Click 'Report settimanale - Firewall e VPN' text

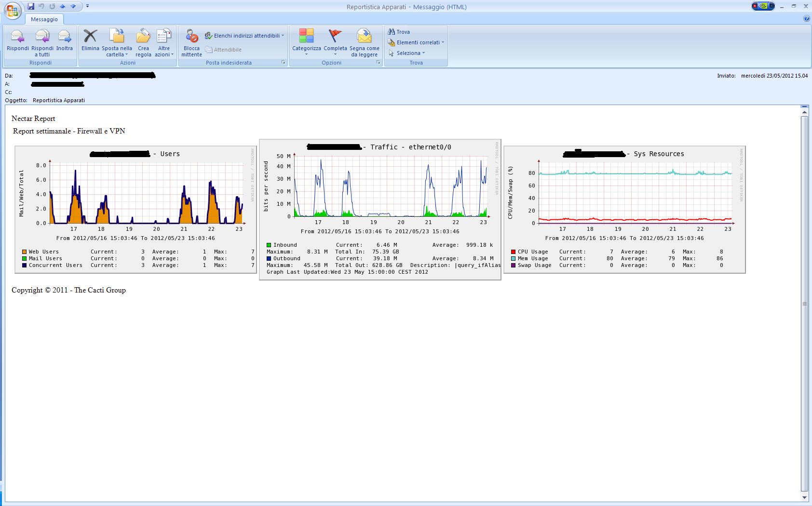tap(69, 131)
